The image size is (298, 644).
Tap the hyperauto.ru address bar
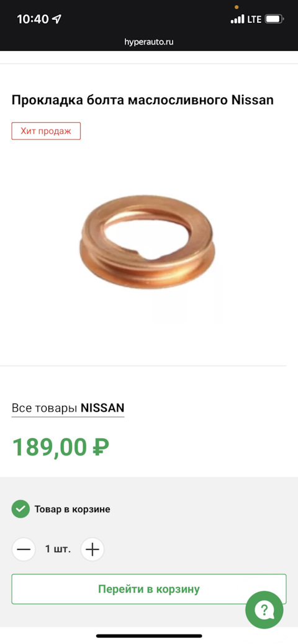(x=149, y=42)
